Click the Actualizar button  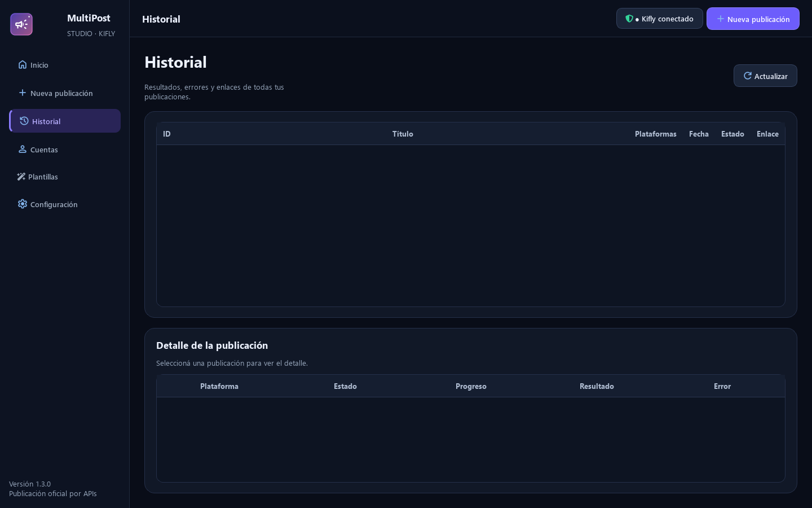click(x=765, y=76)
